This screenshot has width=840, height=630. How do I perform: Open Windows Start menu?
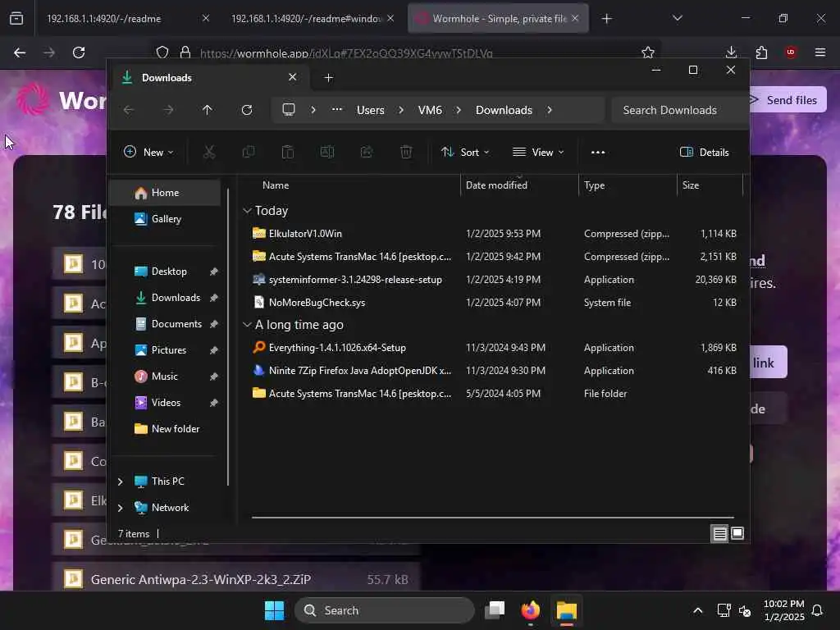coord(274,610)
